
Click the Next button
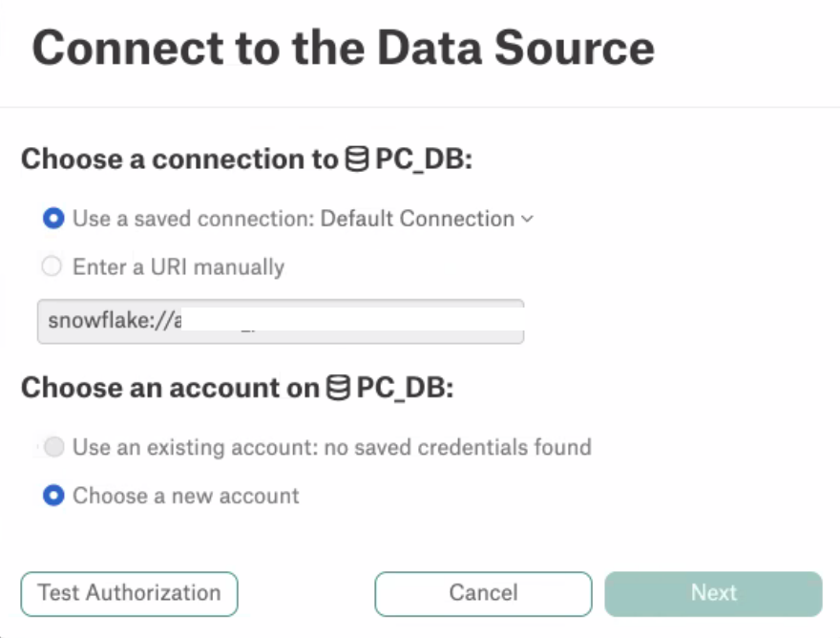tap(714, 593)
